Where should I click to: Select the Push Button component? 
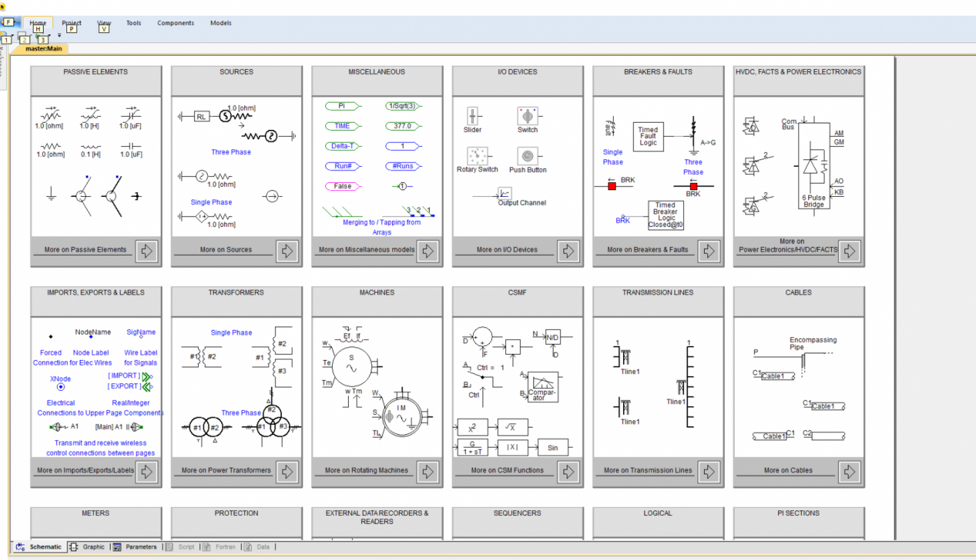pos(527,156)
